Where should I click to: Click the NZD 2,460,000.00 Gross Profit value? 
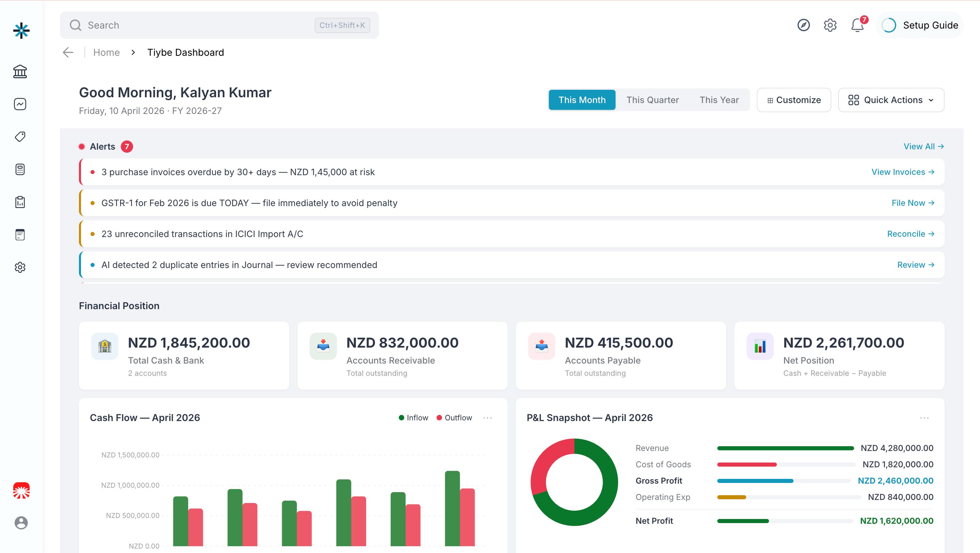tap(896, 481)
